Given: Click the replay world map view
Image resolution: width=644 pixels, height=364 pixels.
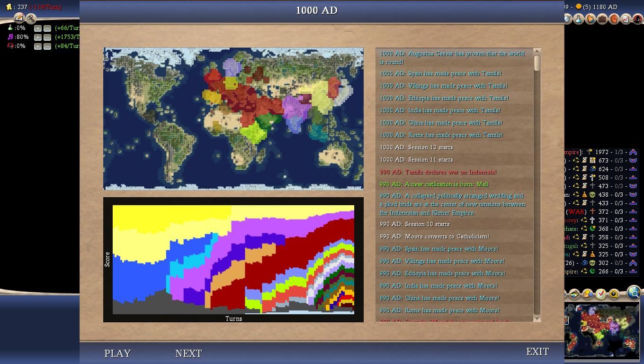Looking at the screenshot, I should (x=233, y=118).
